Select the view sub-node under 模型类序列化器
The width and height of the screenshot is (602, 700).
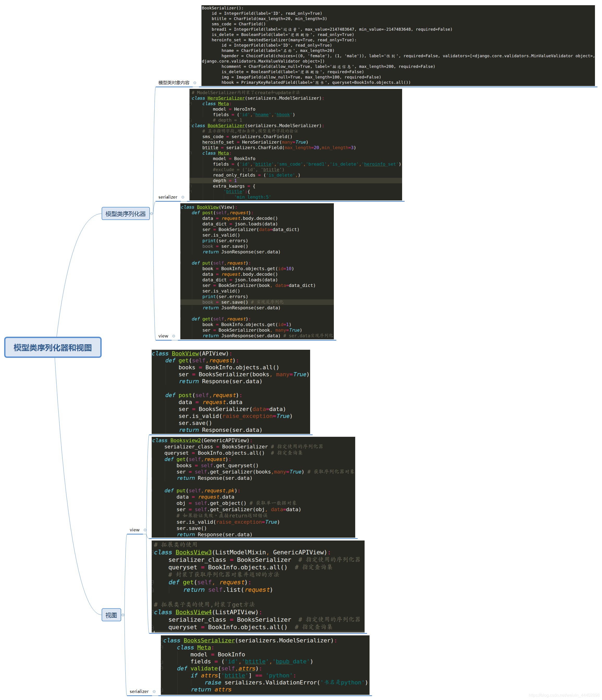coord(163,336)
